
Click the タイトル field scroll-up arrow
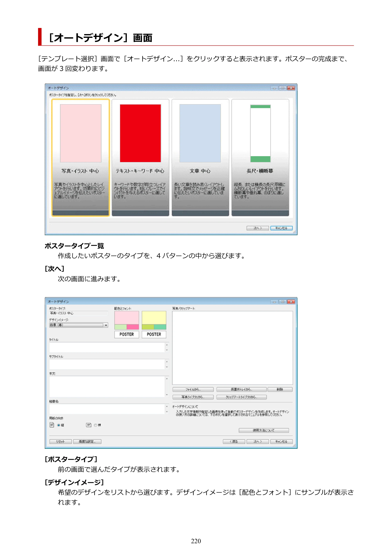[x=167, y=345]
